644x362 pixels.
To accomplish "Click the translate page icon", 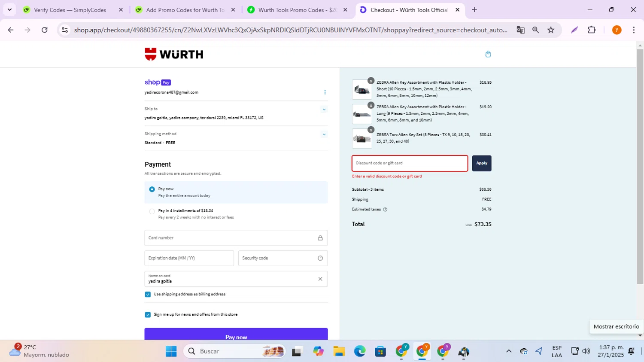I will [x=520, y=30].
